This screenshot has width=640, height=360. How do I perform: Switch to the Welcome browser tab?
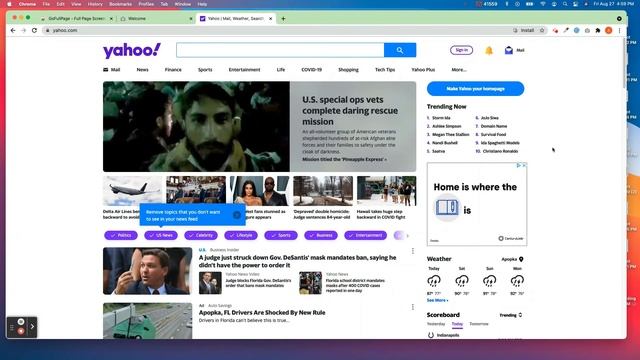(x=155, y=19)
